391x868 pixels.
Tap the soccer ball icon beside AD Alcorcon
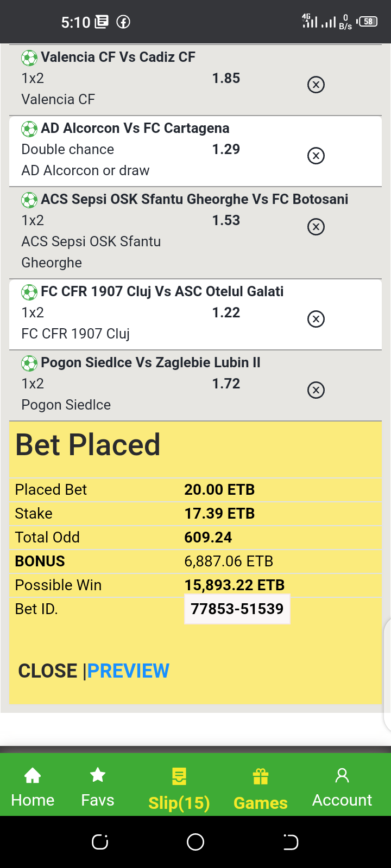29,129
